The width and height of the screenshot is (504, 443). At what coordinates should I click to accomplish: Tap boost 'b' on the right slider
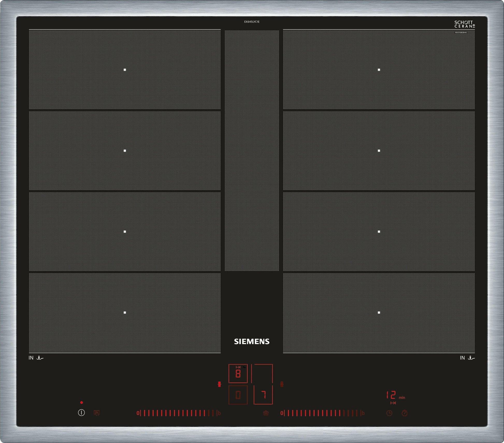[363, 413]
